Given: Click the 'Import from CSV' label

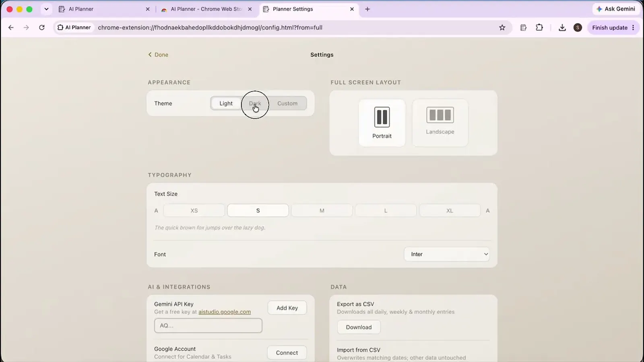Looking at the screenshot, I should tap(359, 350).
